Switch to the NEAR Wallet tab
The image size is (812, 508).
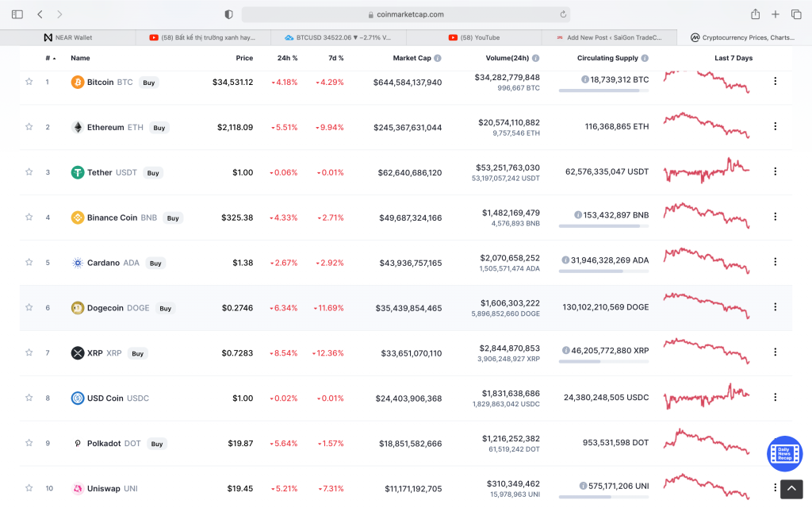click(68, 37)
